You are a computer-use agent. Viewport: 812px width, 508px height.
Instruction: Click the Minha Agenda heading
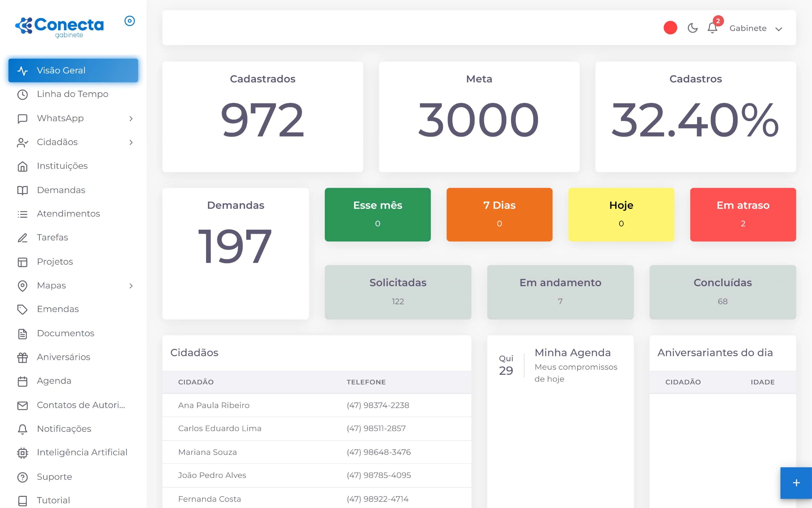(572, 353)
